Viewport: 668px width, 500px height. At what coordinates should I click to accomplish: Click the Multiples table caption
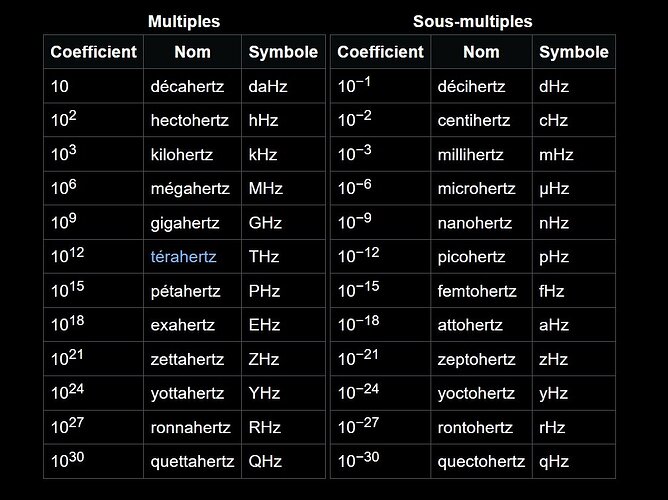[x=184, y=21]
